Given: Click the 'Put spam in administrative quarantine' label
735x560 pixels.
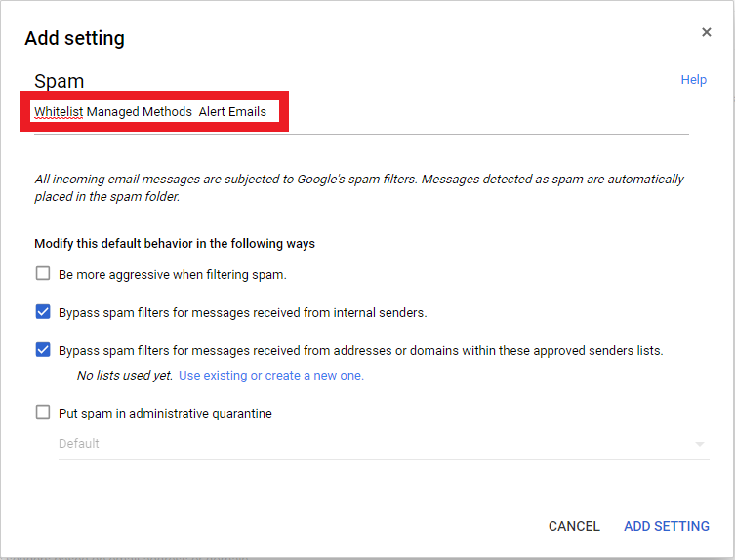Looking at the screenshot, I should click(165, 413).
